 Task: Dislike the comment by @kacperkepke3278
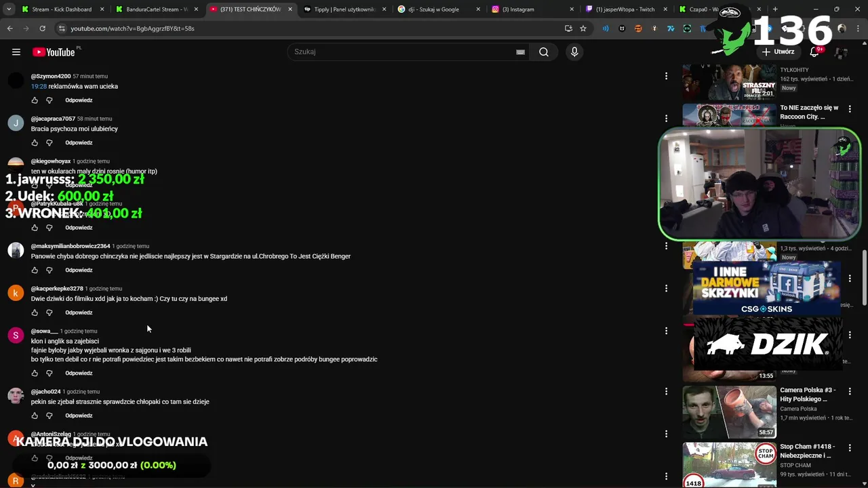click(x=50, y=312)
